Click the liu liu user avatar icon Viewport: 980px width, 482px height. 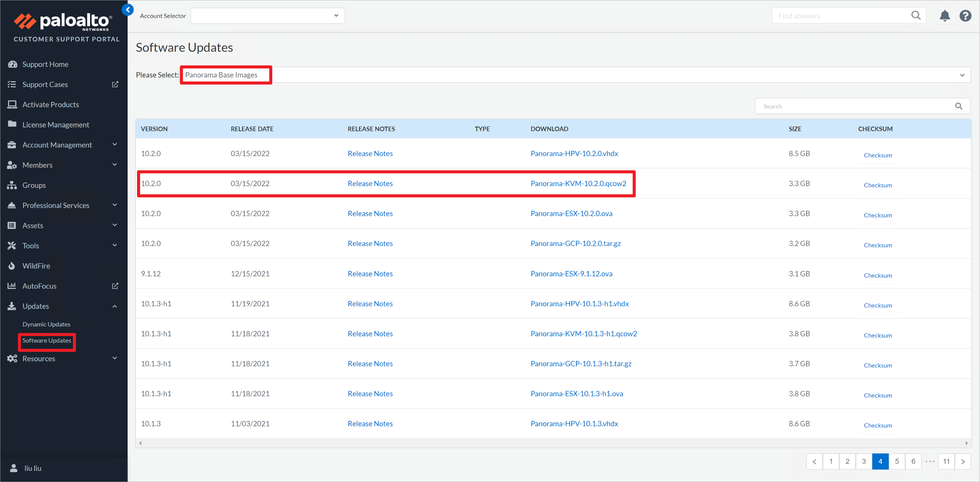(x=14, y=468)
